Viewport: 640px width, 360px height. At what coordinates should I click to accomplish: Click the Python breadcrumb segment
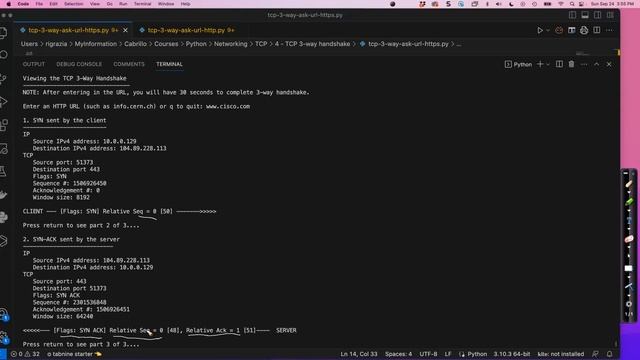(x=196, y=44)
